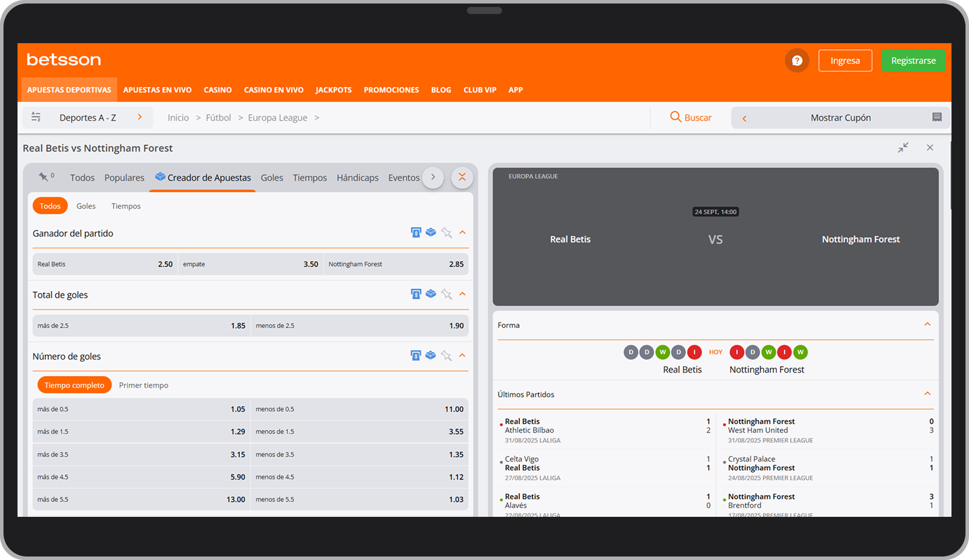
Task: Click the sports list filter icon
Action: coord(36,117)
